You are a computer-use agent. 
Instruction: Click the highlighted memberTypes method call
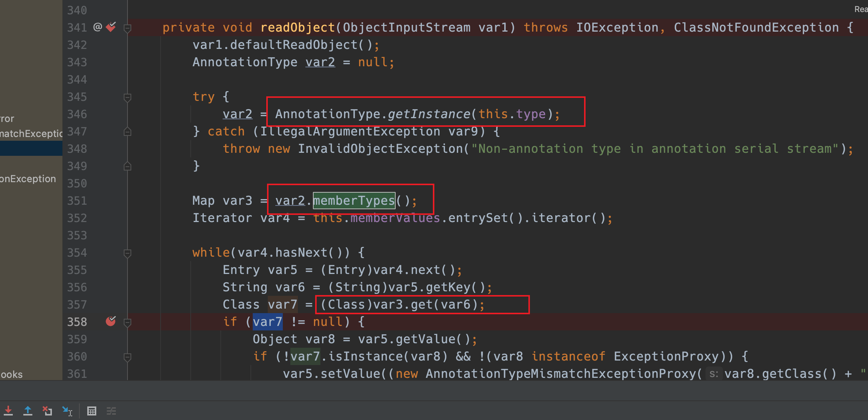pos(354,201)
